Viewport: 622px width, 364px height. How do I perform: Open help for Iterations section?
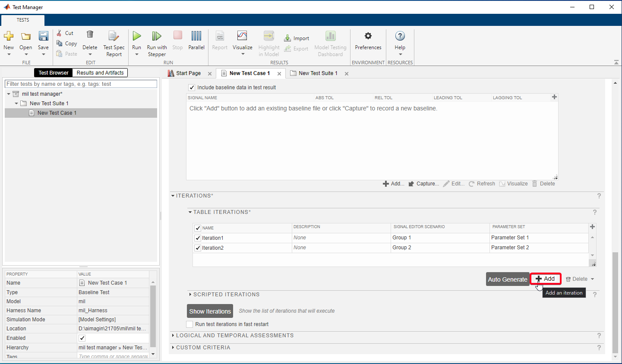point(599,196)
